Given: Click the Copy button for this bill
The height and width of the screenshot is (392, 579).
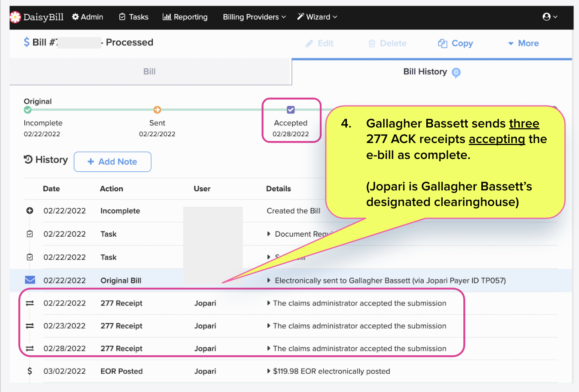Looking at the screenshot, I should pos(455,43).
